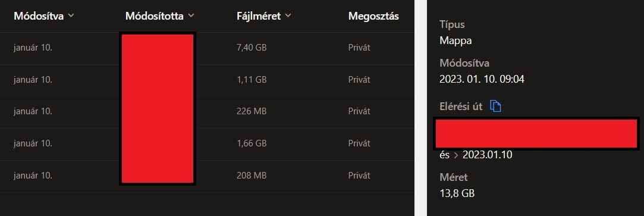Viewport: 644px width, 216px height.
Task: Click the breadcrumb chevron before 2023.01.10
Action: coord(455,156)
